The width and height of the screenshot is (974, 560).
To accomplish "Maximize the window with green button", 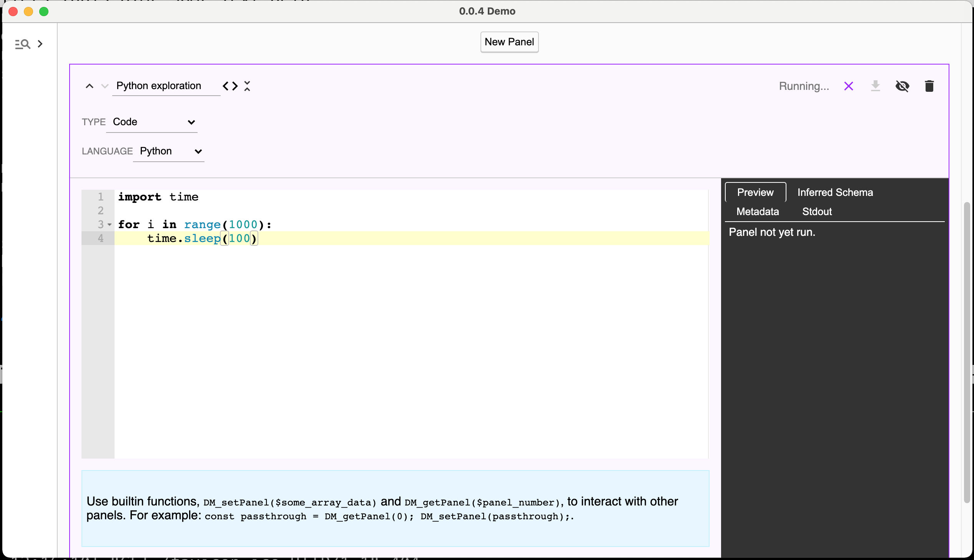I will point(44,12).
